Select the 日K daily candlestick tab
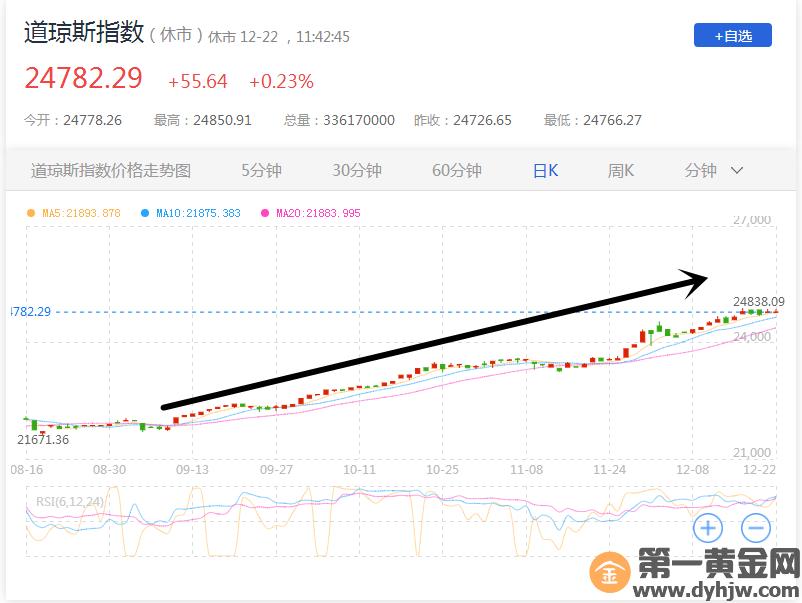The height and width of the screenshot is (603, 802). click(x=545, y=171)
